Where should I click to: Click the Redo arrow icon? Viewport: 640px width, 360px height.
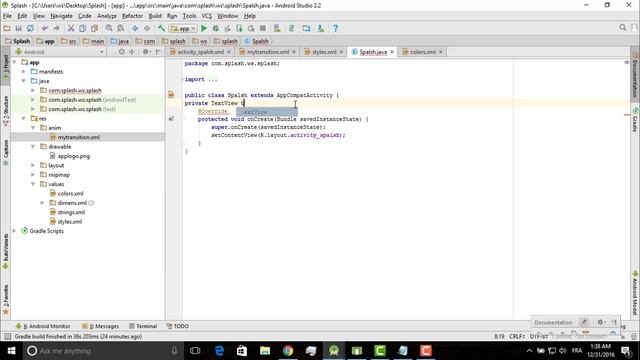click(56, 28)
